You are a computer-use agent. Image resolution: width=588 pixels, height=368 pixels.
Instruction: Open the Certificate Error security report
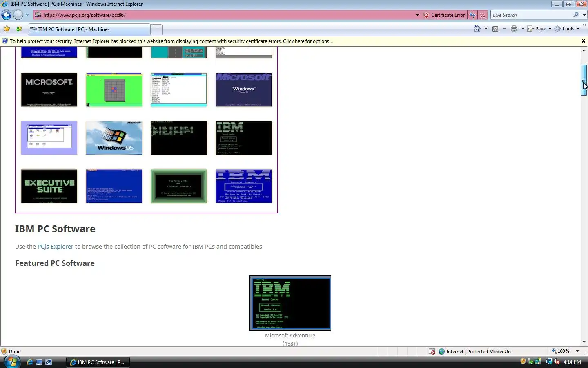coord(444,15)
